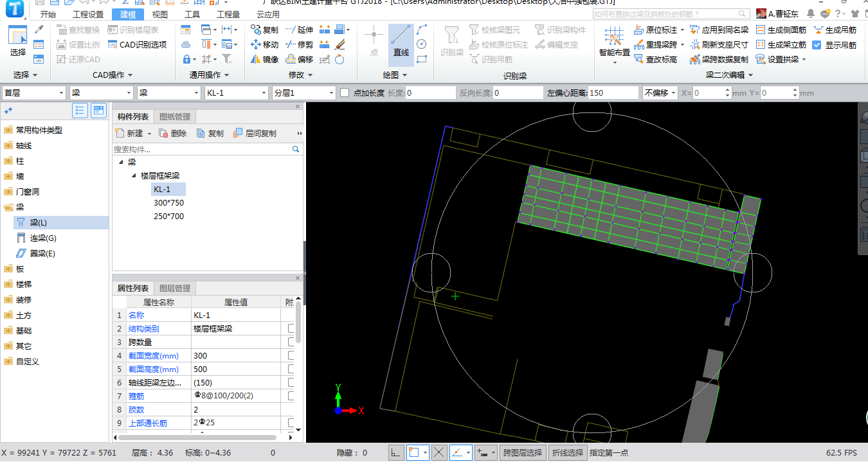
Task: Click the 生成侧面筋 tool
Action: [781, 30]
